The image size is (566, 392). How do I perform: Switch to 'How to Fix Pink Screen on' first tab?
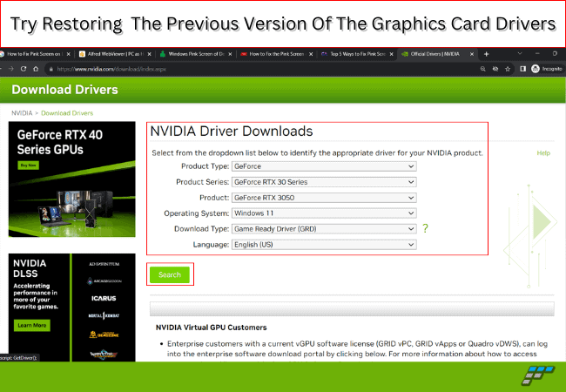click(x=34, y=54)
